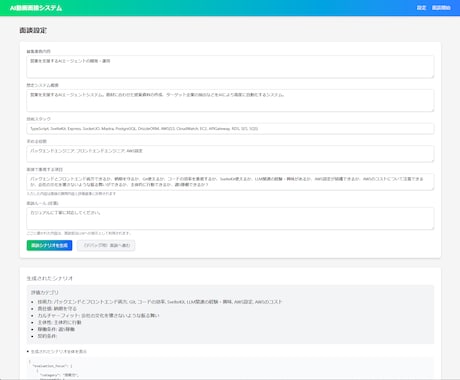This screenshot has width=460, height=380.
Task: Focus the system overview textarea
Action: (x=230, y=100)
